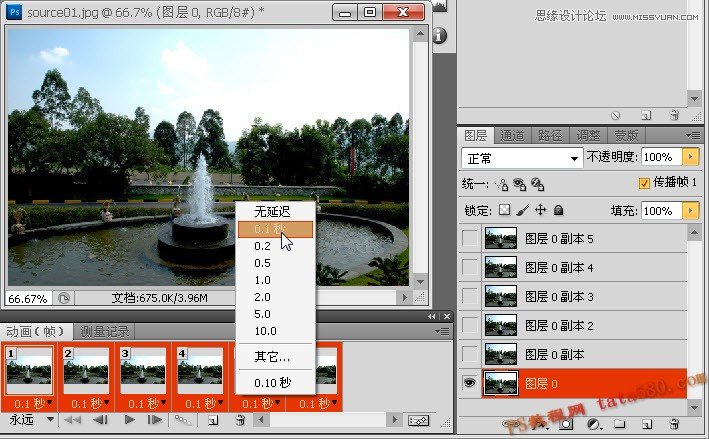
Task: Click the tween frames icon
Action: pyautogui.click(x=184, y=421)
